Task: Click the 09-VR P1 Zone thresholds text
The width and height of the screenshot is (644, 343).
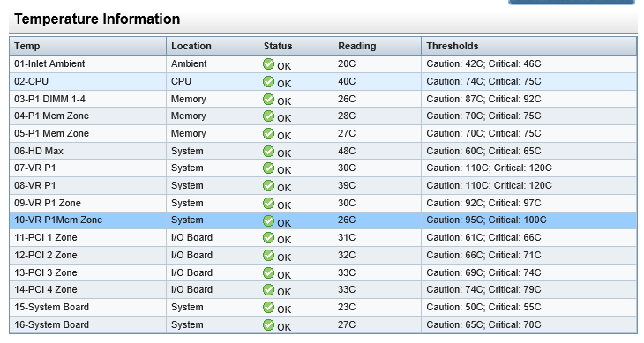Action: click(483, 203)
